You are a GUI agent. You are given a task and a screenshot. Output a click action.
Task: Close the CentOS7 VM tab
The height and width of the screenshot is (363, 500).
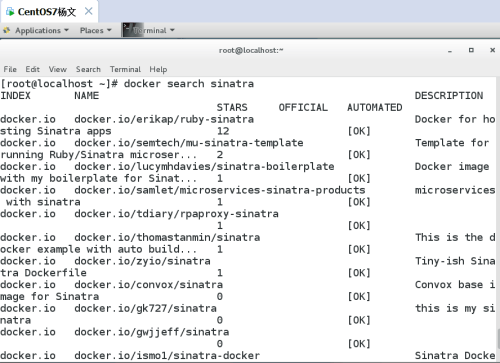click(x=88, y=11)
